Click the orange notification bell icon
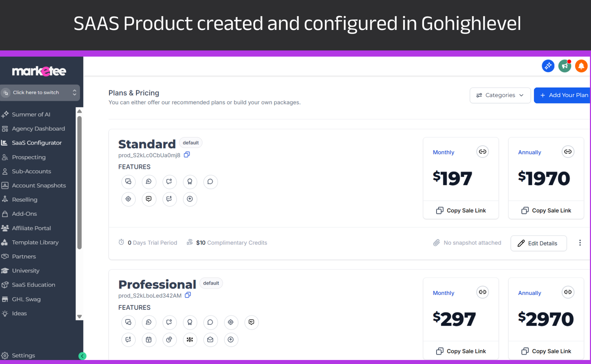Viewport: 591px width, 364px height. point(581,66)
